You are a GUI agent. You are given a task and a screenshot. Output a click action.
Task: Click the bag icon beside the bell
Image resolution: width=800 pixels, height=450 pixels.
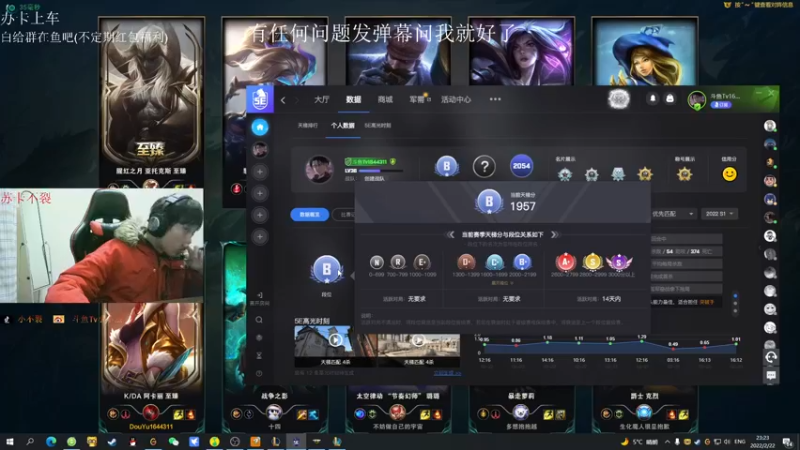(670, 99)
